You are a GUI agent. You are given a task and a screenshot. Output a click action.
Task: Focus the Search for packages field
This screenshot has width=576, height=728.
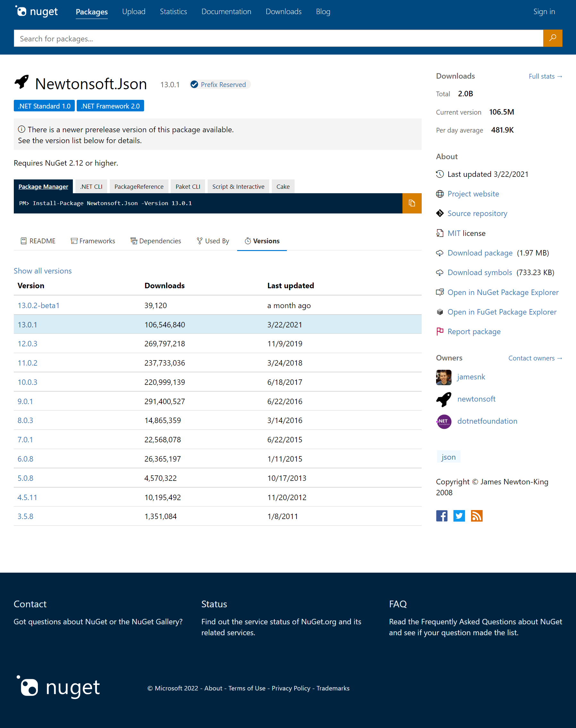coord(279,38)
